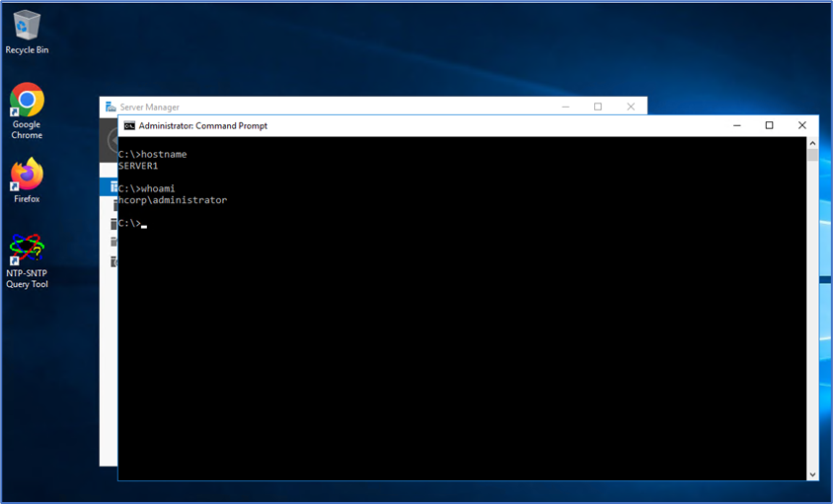
Task: Minimize the Command Prompt window
Action: click(736, 125)
